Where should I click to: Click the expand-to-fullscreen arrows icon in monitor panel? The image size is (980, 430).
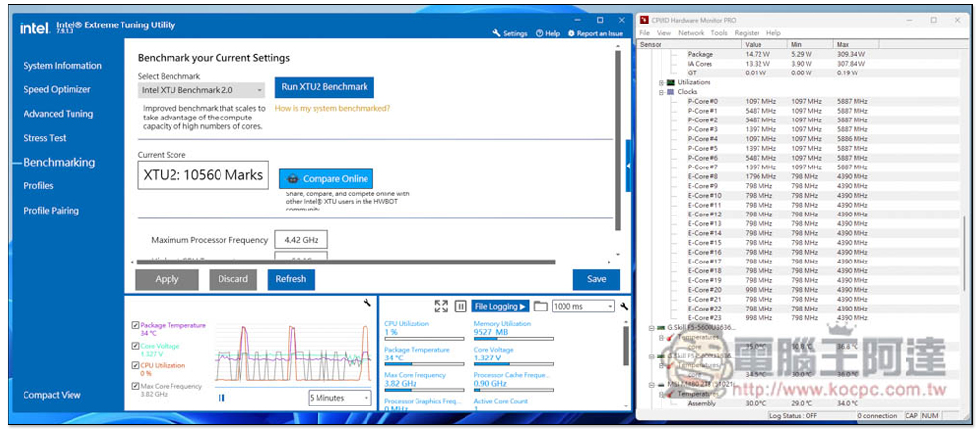[441, 307]
